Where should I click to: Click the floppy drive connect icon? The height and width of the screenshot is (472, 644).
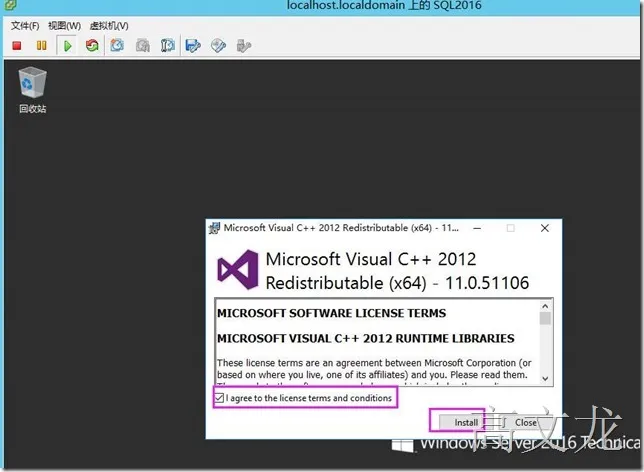(193, 45)
